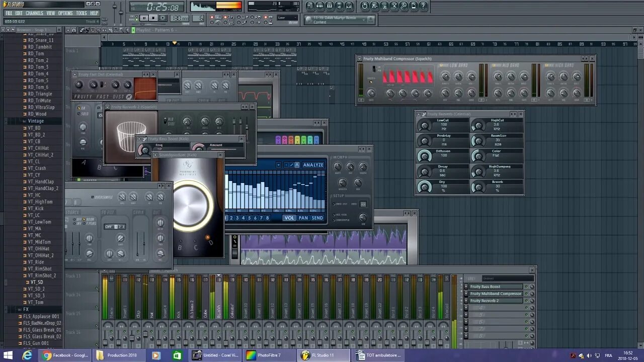Screen dimensions: 644x362
Task: Toggle the Fruity Bass Boost slot enable light
Action: pos(526,287)
